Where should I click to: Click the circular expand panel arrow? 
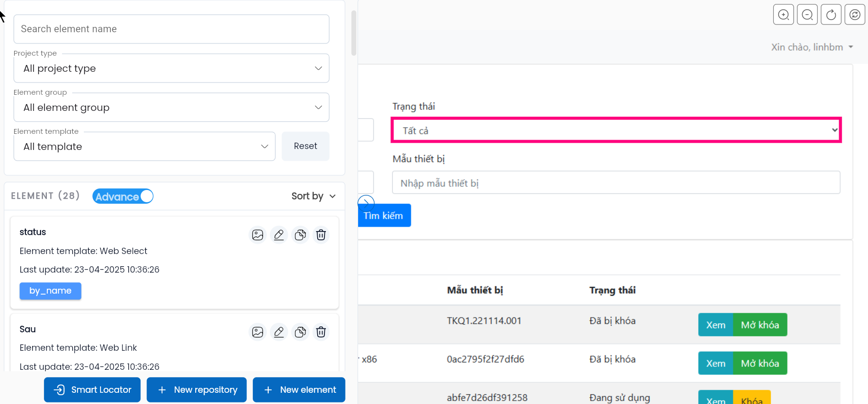click(366, 203)
